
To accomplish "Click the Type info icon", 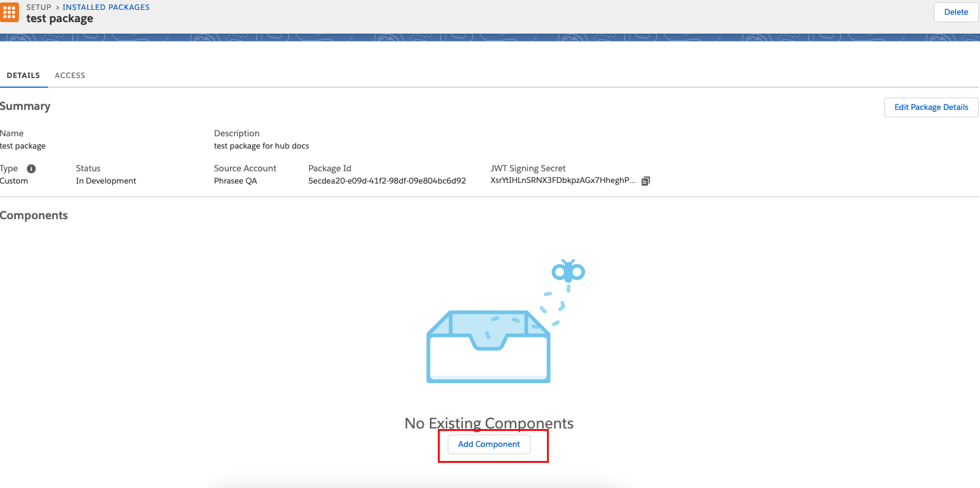I will pyautogui.click(x=31, y=169).
